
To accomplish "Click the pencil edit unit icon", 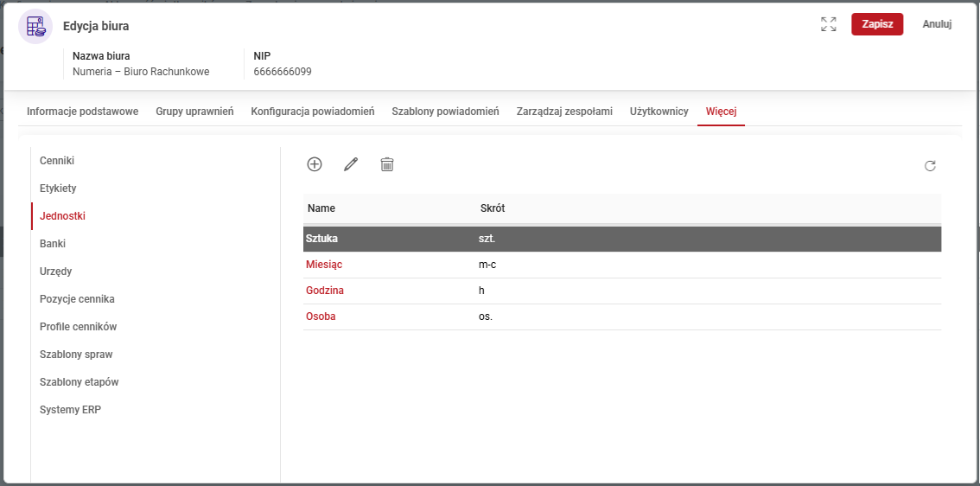I will point(351,164).
